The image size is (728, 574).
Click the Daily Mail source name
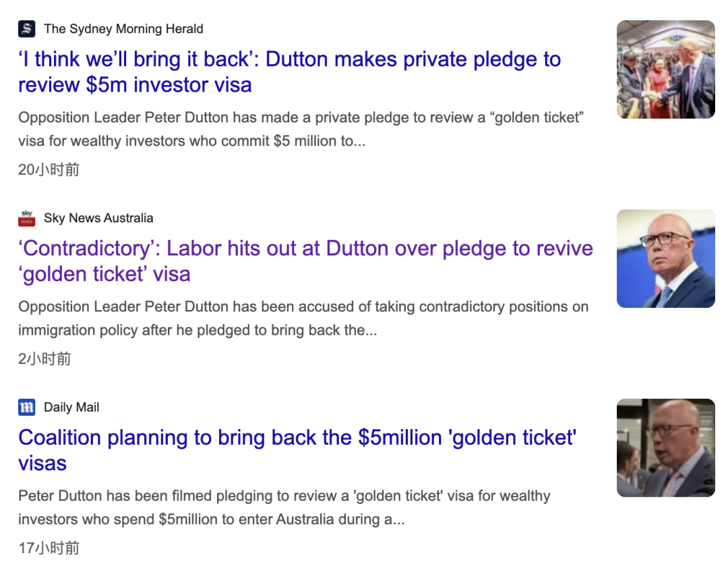point(71,408)
